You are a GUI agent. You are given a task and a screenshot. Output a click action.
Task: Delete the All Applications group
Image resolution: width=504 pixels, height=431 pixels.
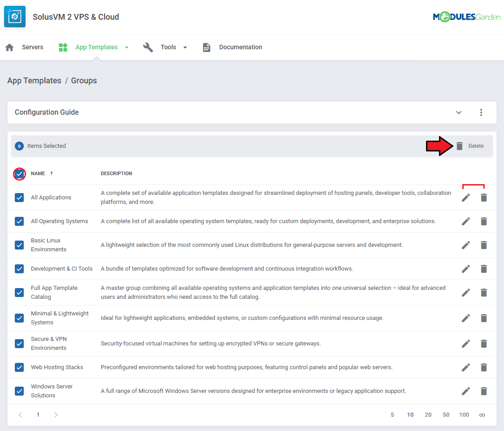484,198
